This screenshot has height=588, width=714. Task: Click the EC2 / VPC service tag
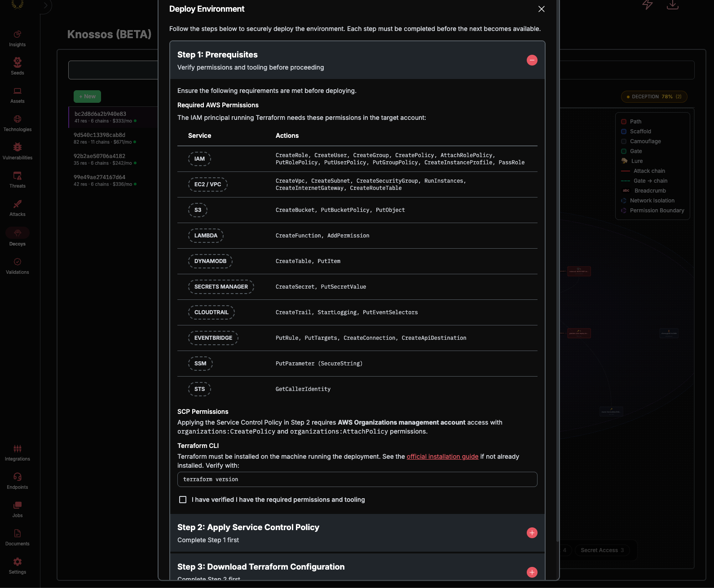(x=208, y=184)
